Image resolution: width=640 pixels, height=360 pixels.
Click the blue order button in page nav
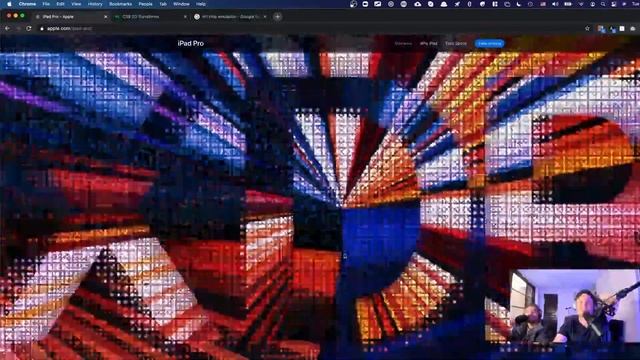coord(489,43)
